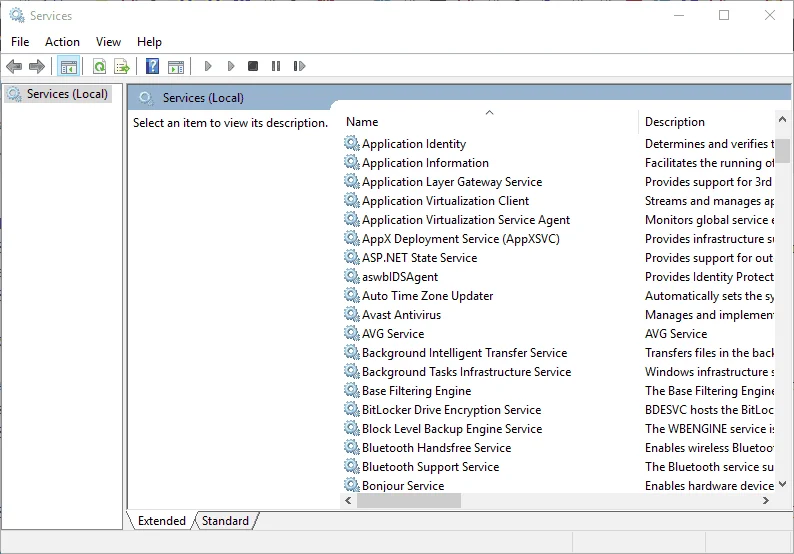Screen dimensions: 794x554
Task: Open the Action menu
Action: 62,42
